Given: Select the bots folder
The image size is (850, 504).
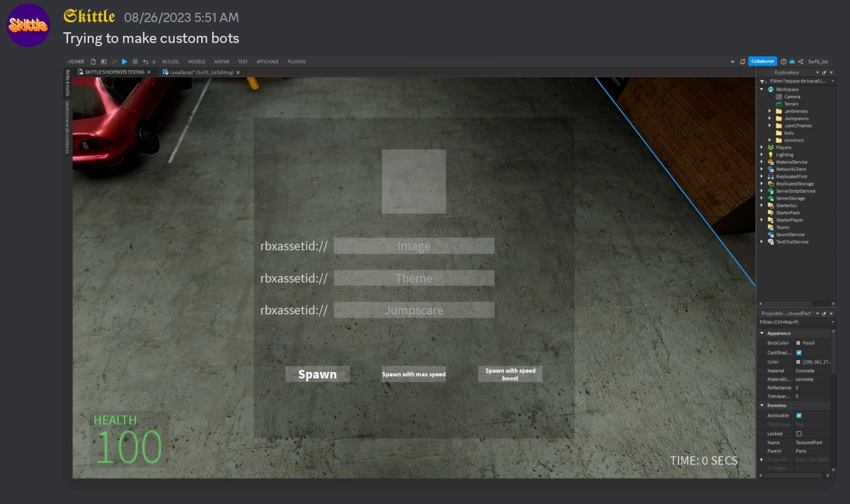Looking at the screenshot, I should (784, 133).
